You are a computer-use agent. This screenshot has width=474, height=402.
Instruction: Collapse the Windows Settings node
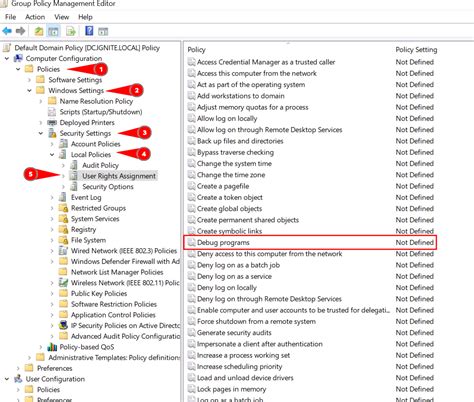(29, 90)
